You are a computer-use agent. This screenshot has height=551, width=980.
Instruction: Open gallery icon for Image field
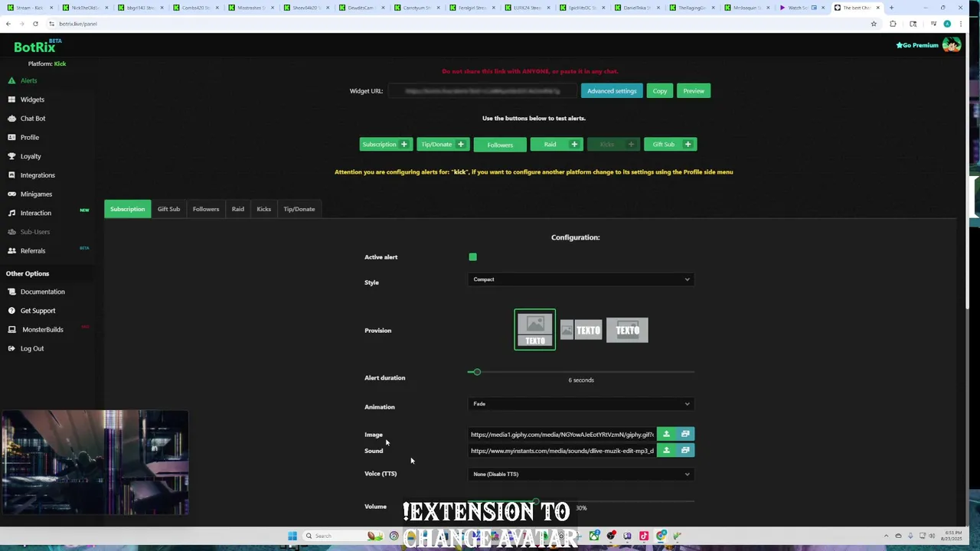[685, 434]
